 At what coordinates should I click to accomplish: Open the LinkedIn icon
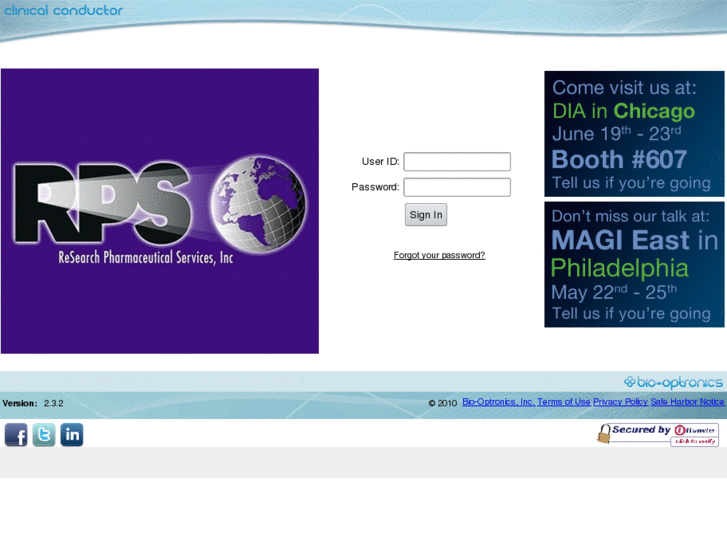72,435
